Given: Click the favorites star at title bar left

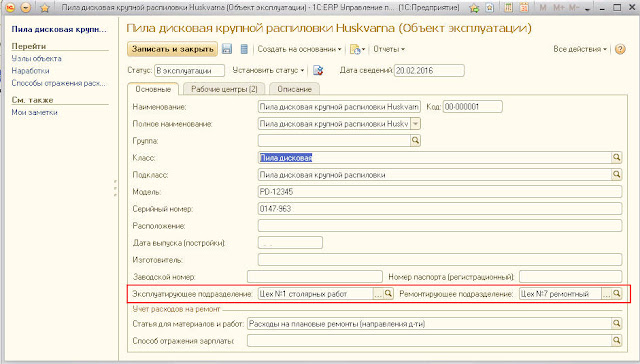Looking at the screenshot, I should pos(45,8).
